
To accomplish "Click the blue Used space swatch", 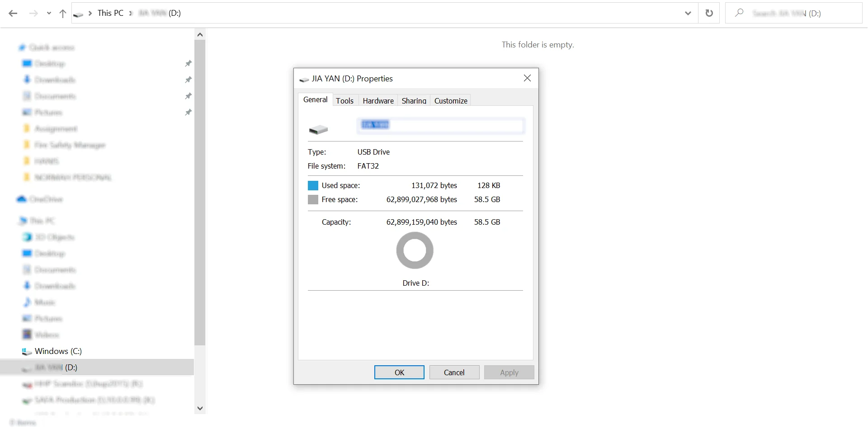I will [313, 186].
